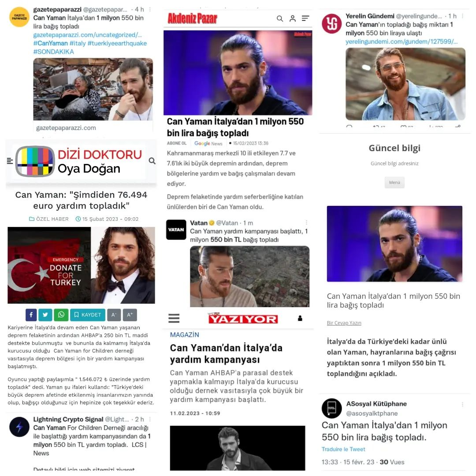The width and height of the screenshot is (476, 476).
Task: Save article with KAYDET button
Action: tap(88, 315)
